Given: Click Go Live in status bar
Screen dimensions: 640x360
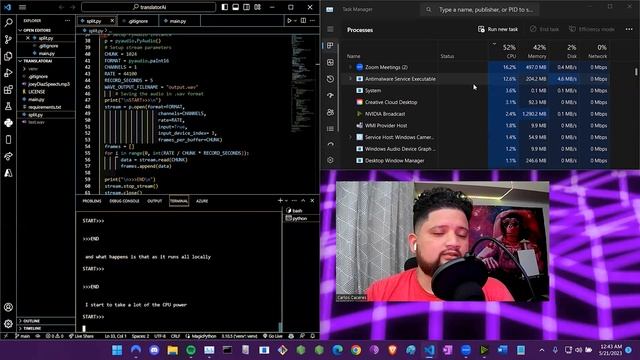Looking at the screenshot, I should point(273,336).
